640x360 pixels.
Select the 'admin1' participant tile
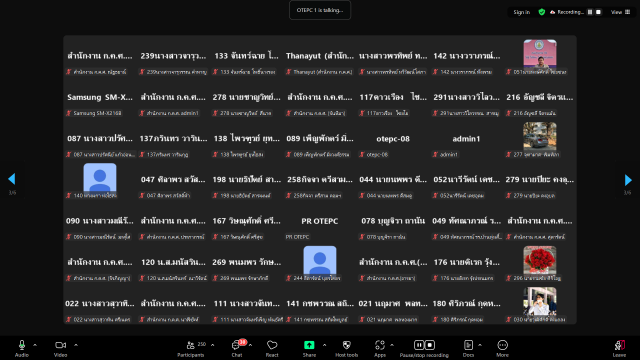[x=466, y=140]
